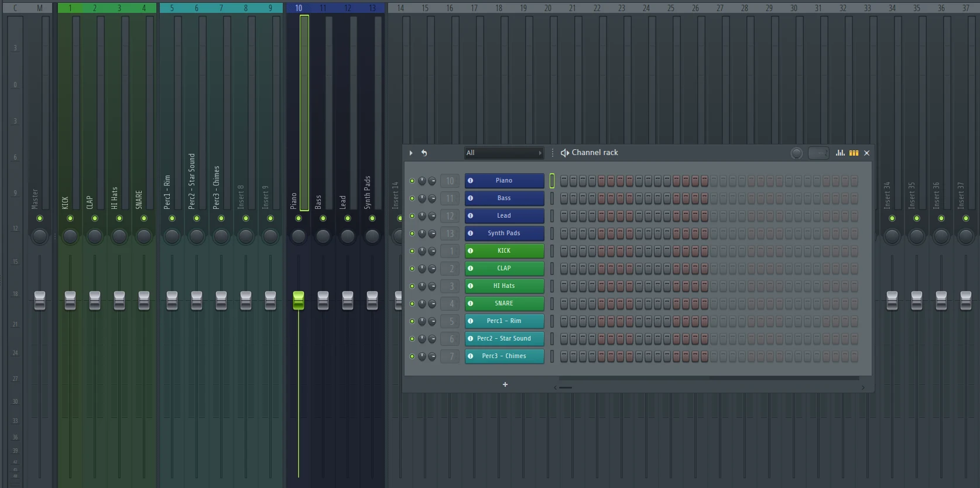Click the undo arrow in Channel rack
This screenshot has width=980, height=488.
coord(424,153)
